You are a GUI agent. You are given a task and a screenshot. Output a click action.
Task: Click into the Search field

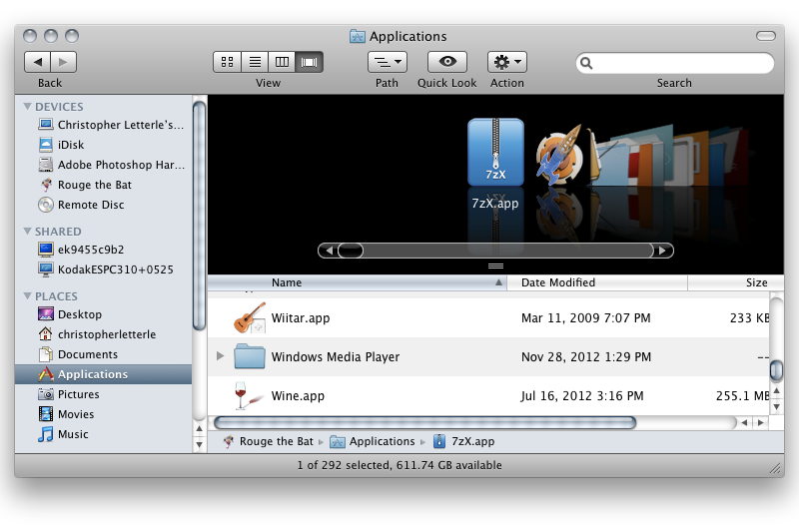coord(675,63)
